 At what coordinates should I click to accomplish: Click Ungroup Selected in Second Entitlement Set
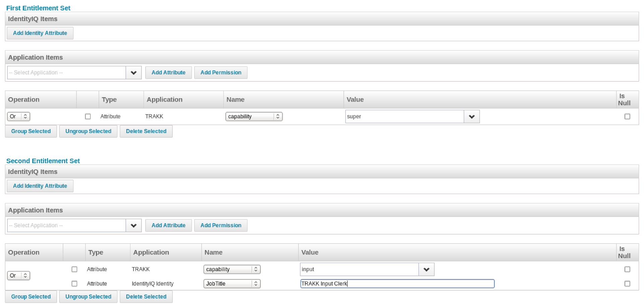pos(88,297)
